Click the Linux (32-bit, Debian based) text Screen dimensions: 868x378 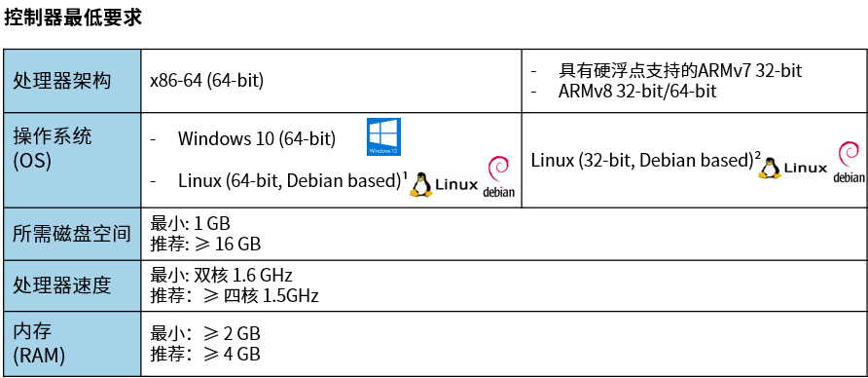click(x=645, y=160)
